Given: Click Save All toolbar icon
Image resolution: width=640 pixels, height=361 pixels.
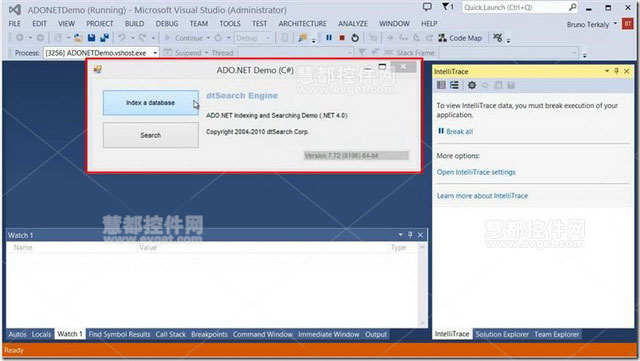Looking at the screenshot, I should click(105, 38).
